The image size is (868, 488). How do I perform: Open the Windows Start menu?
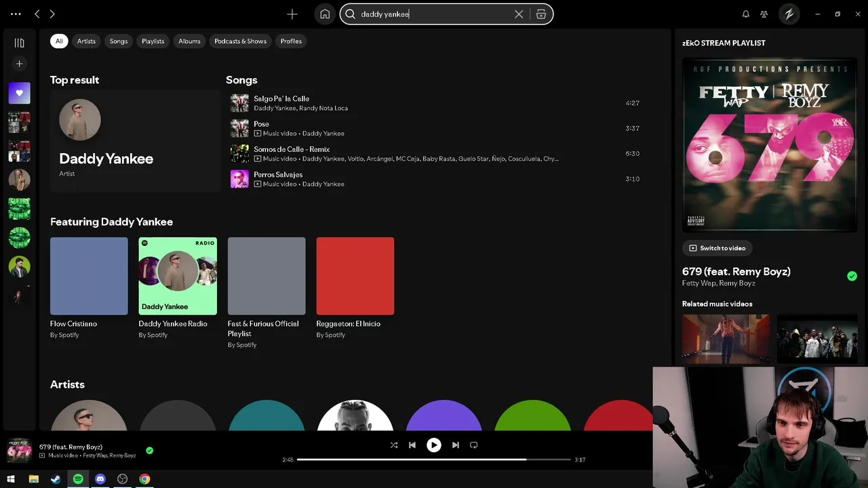pos(11,479)
